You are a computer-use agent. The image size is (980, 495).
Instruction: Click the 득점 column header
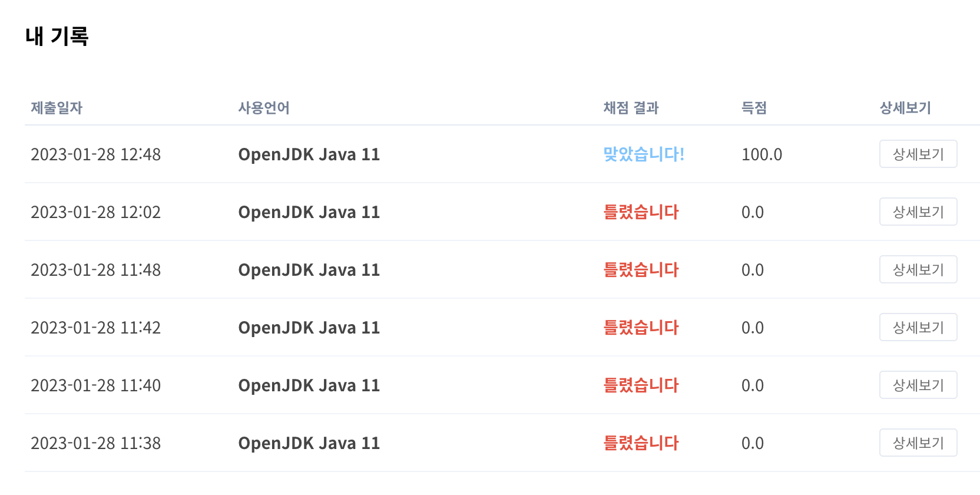[x=754, y=108]
